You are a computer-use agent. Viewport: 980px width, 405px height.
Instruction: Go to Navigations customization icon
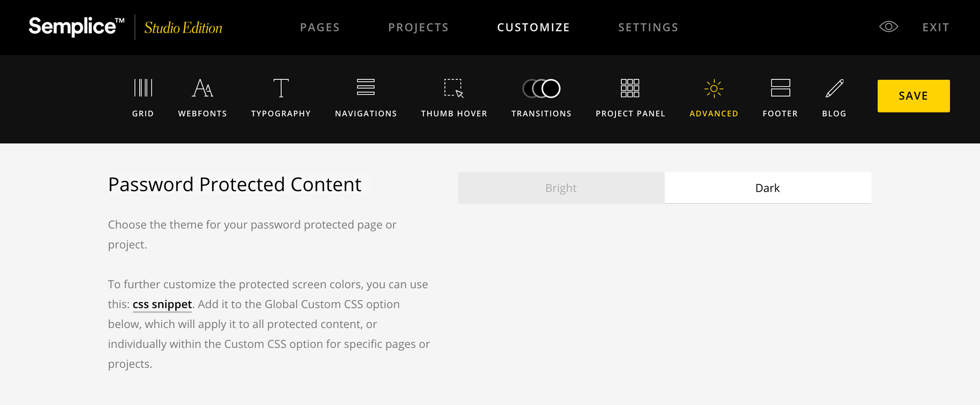tap(366, 88)
